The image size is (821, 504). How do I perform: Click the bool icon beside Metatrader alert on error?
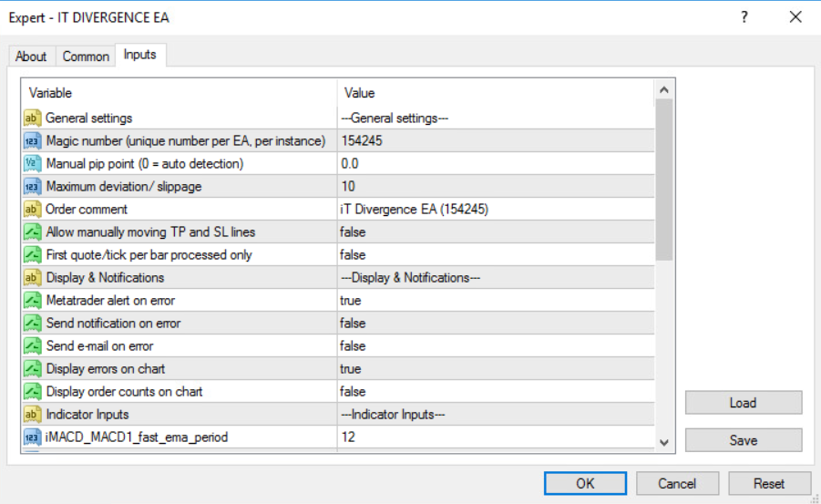pyautogui.click(x=31, y=300)
